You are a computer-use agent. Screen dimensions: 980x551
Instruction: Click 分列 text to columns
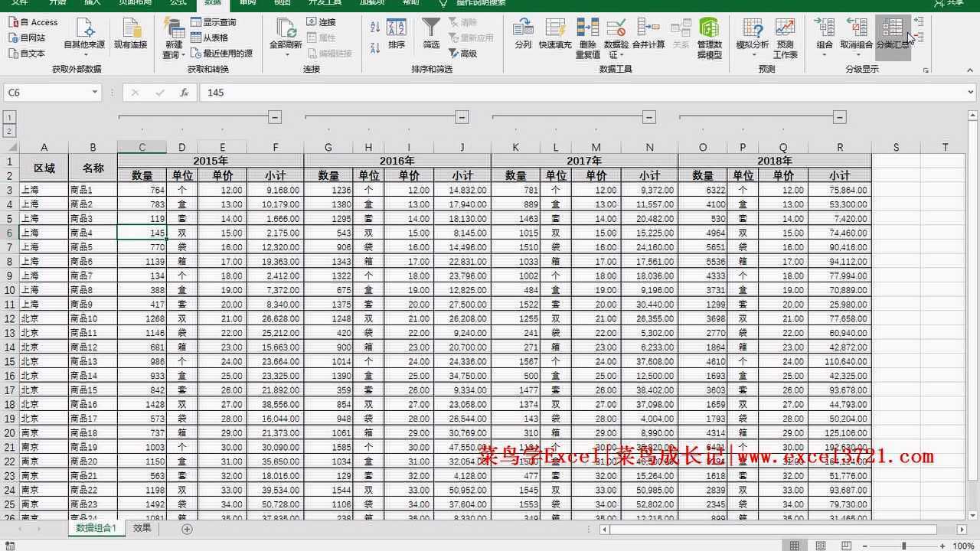[x=523, y=34]
